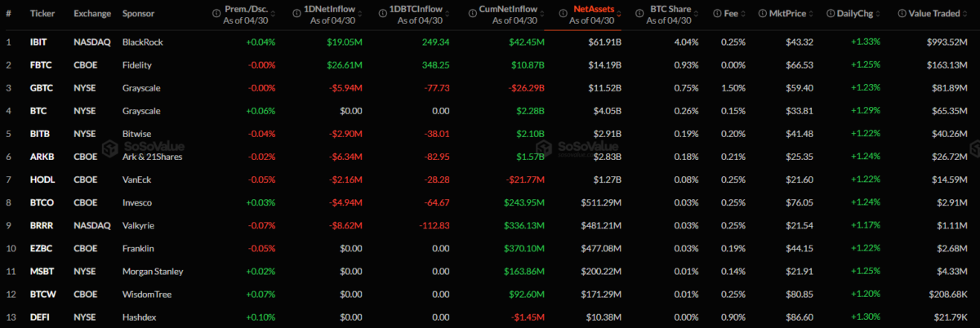Open the GBTC ticker

40,86
